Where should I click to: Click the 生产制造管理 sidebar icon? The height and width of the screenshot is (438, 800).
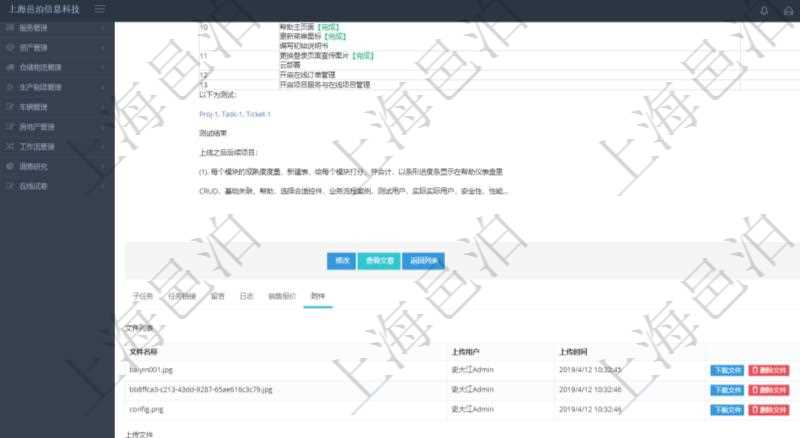pos(10,87)
